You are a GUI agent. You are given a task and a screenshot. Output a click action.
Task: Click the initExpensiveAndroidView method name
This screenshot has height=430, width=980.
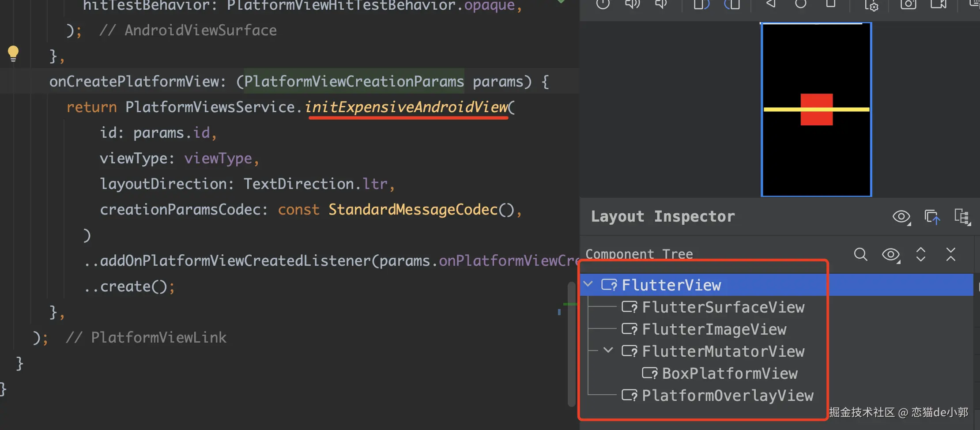click(406, 107)
